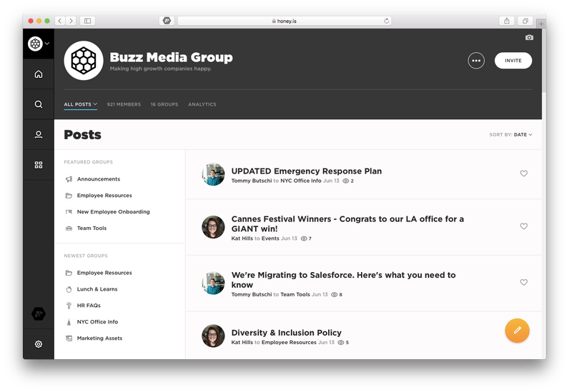Viewport: 569px width, 392px height.
Task: Switch to the Analytics tab
Action: click(202, 104)
